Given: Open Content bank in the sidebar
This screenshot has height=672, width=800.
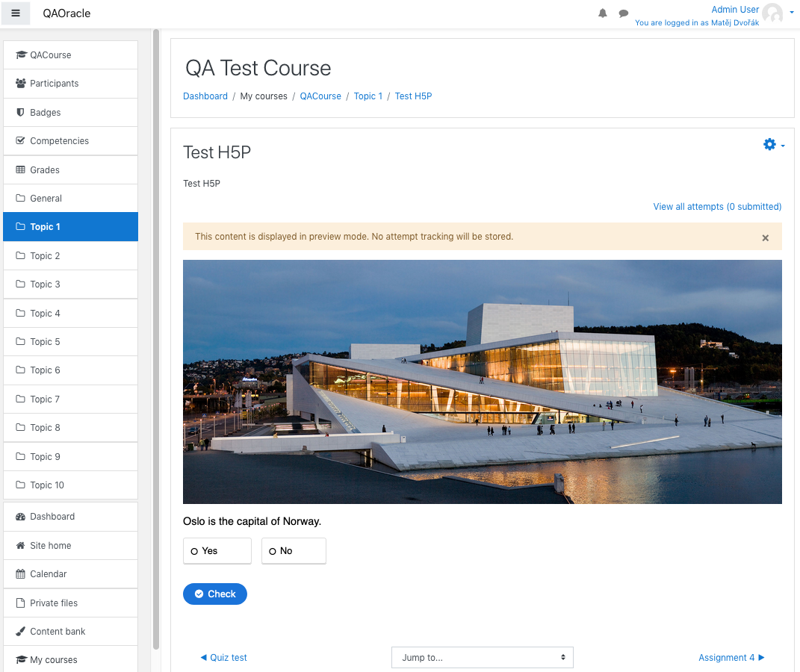Looking at the screenshot, I should [70, 631].
